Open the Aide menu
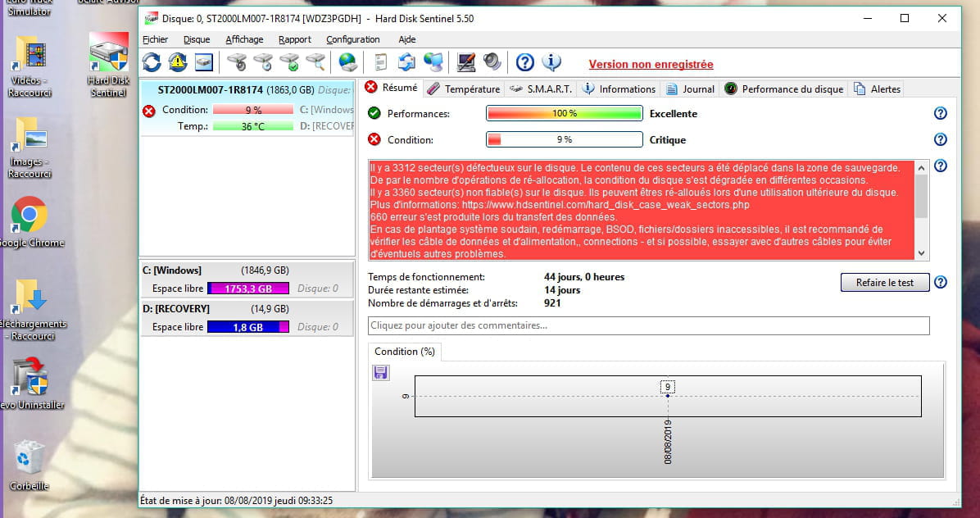The image size is (980, 518). coord(407,39)
